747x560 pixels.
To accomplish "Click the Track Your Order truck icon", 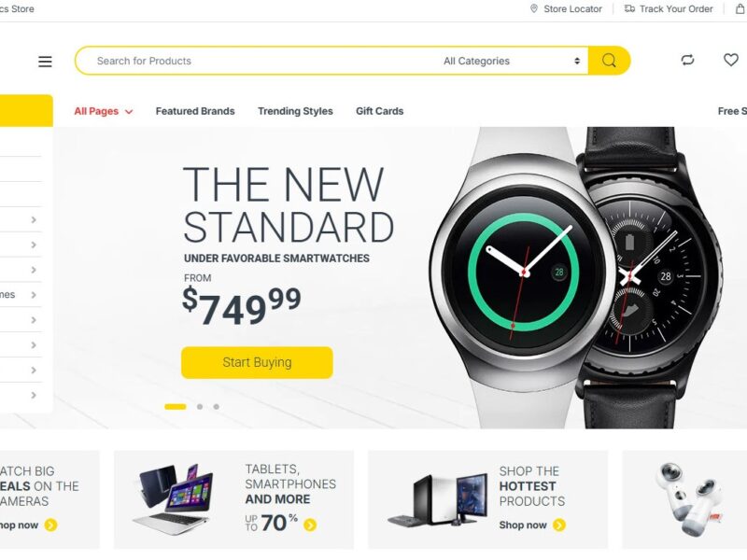I will click(629, 8).
